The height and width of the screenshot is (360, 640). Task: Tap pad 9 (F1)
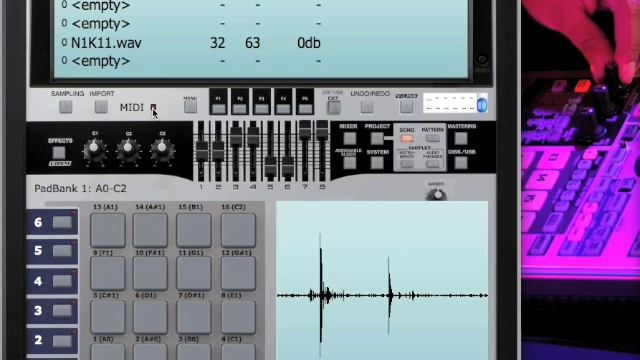point(108,273)
